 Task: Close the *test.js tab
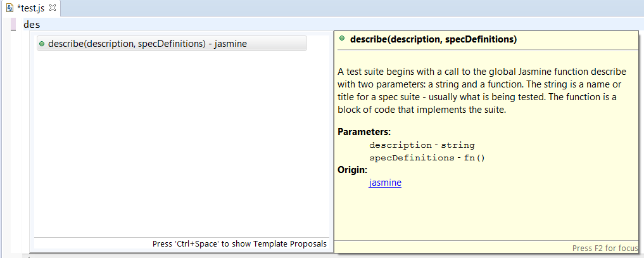click(52, 8)
